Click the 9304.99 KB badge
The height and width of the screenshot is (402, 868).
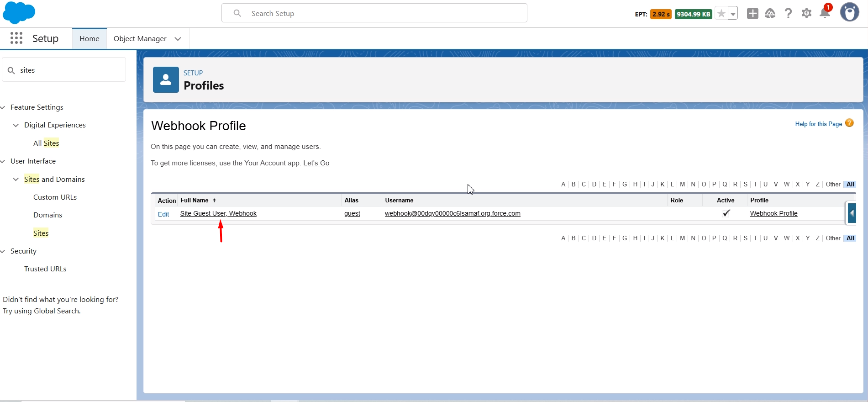point(694,14)
